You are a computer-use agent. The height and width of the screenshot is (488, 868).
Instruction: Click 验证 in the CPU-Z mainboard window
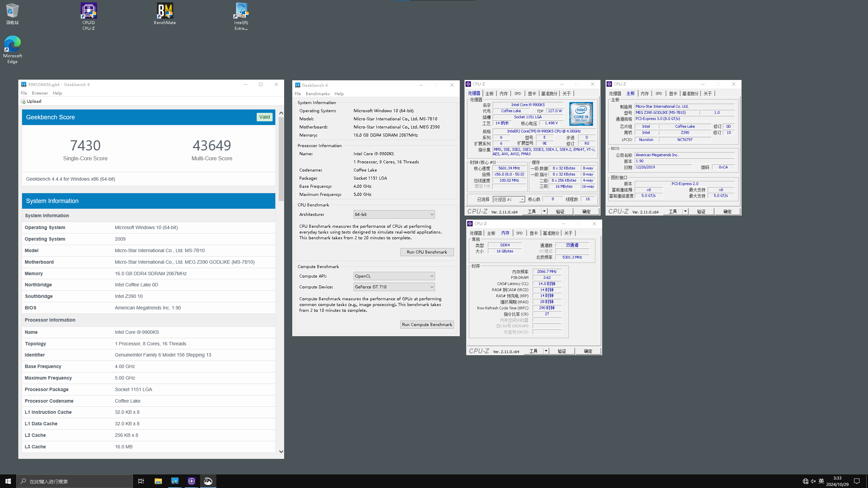point(701,211)
